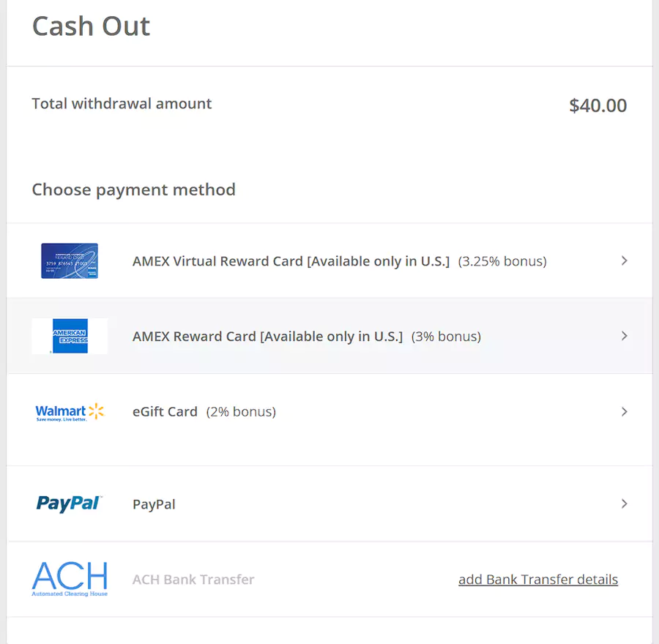Image resolution: width=659 pixels, height=644 pixels.
Task: Click the Choose payment method label
Action: click(133, 190)
